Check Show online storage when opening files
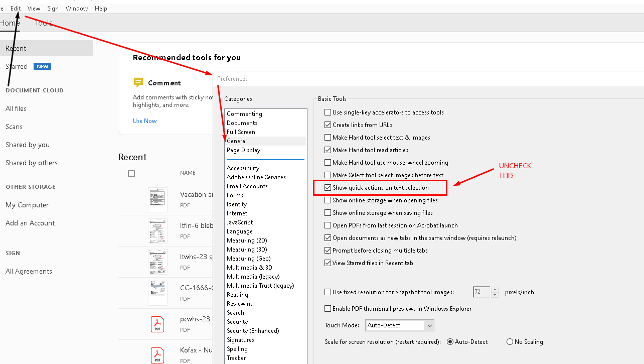This screenshot has height=364, width=644. coord(328,200)
